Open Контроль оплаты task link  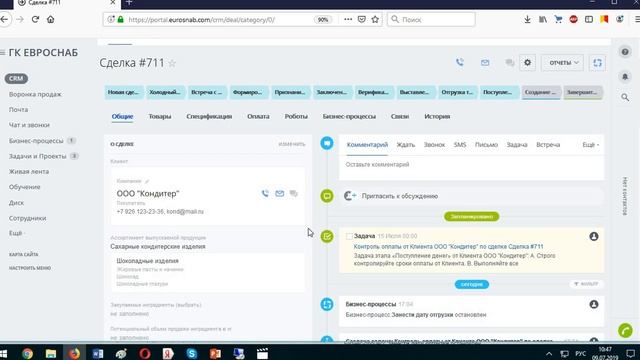[x=448, y=247]
